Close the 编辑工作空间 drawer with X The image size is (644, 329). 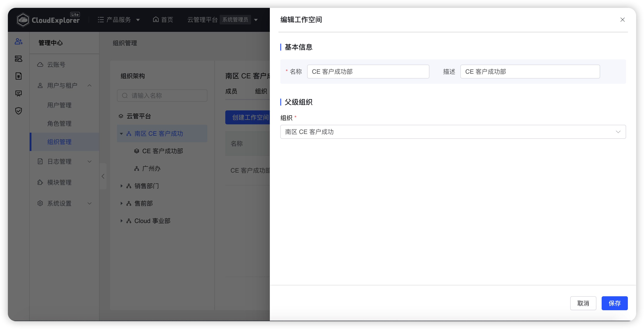pos(623,19)
